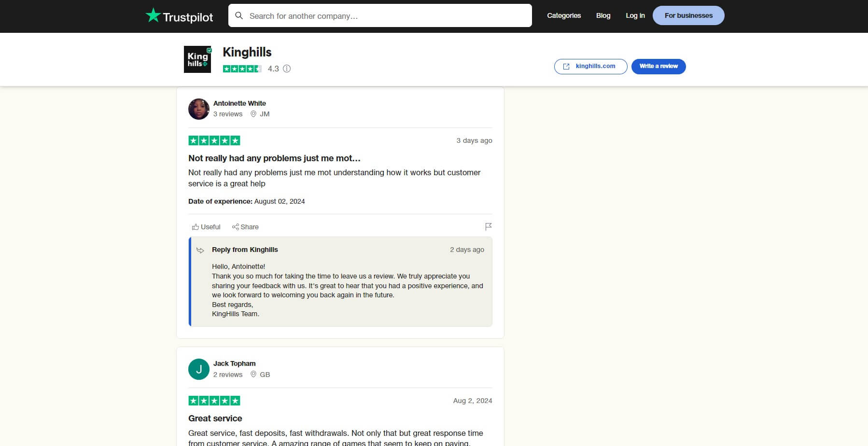The height and width of the screenshot is (446, 868).
Task: Click the Trustpilot star logo
Action: coord(153,15)
